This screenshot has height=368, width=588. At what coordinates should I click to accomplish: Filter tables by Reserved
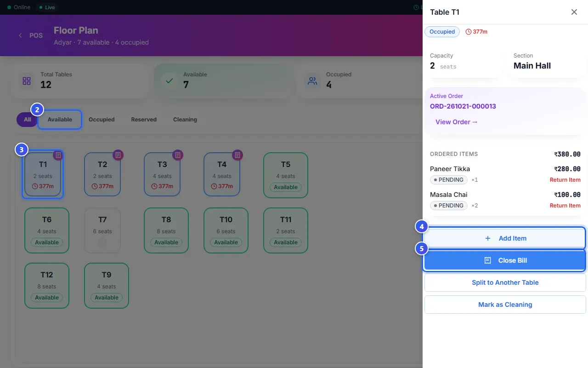144,120
